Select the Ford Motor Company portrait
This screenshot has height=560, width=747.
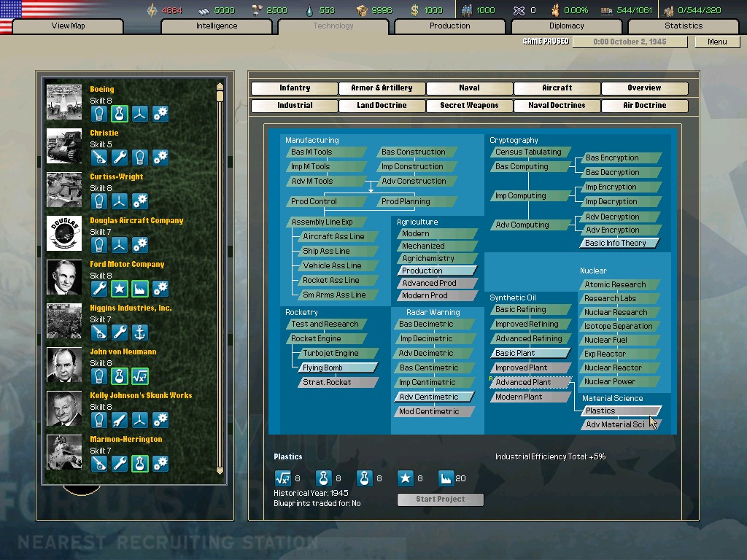[x=64, y=278]
